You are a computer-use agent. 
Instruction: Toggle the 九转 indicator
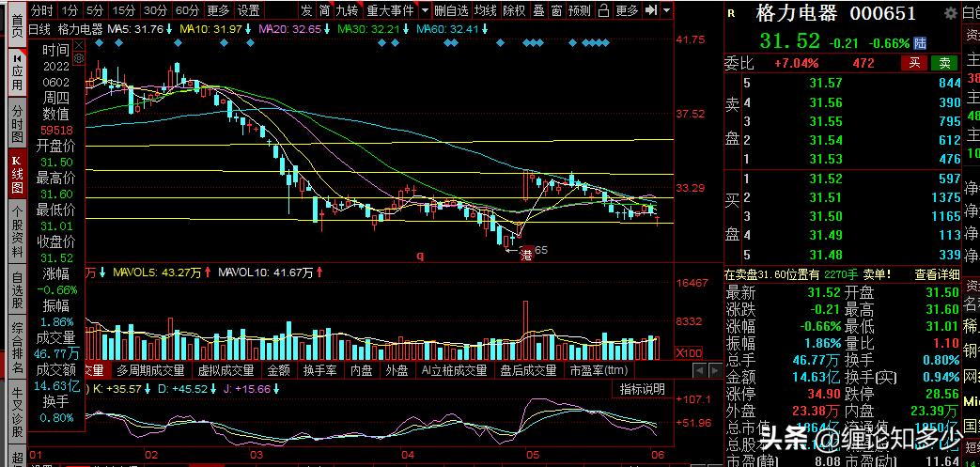click(x=348, y=10)
